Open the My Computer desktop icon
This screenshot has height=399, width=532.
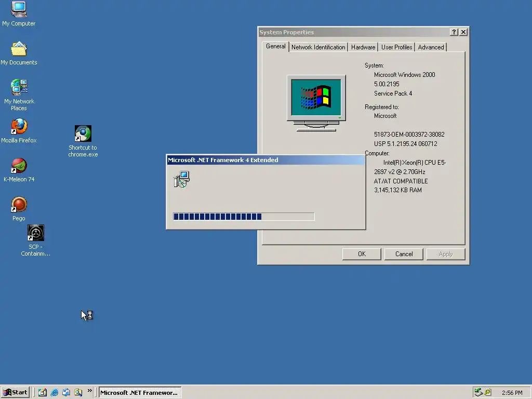click(19, 14)
